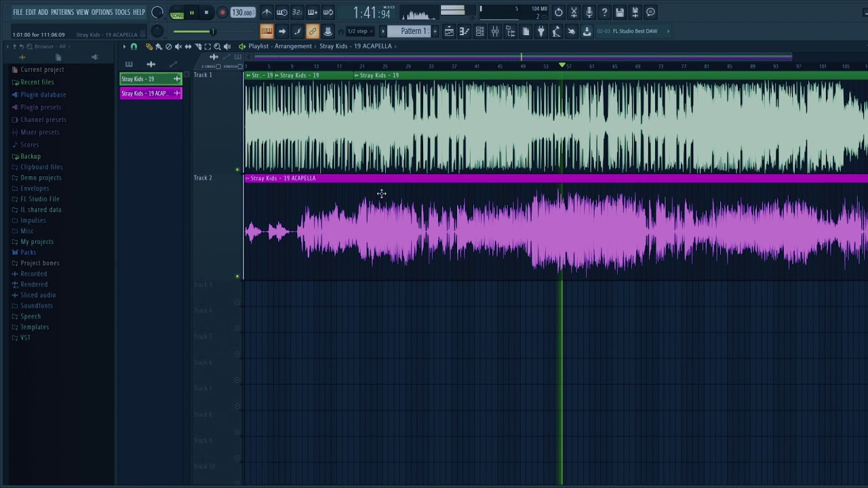Select the playlist select tool
The image size is (868, 488).
[x=208, y=47]
